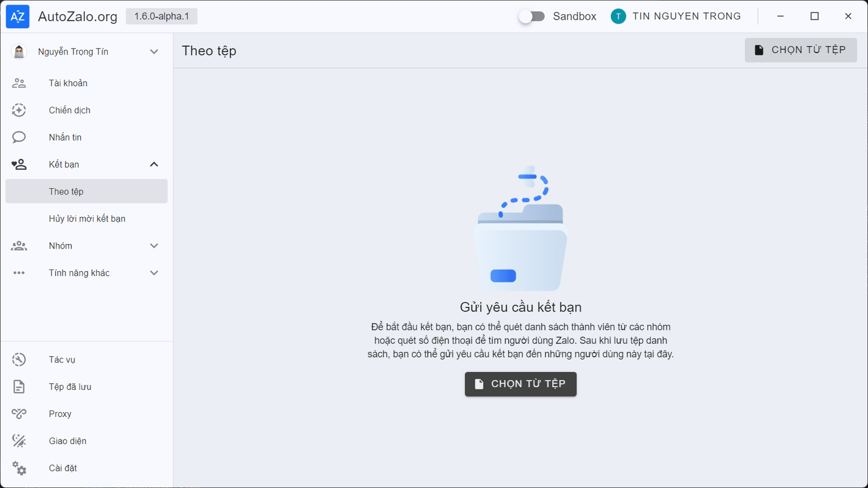This screenshot has height=488, width=868.
Task: Open Tài khoản accounts icon in sidebar
Action: (19, 83)
